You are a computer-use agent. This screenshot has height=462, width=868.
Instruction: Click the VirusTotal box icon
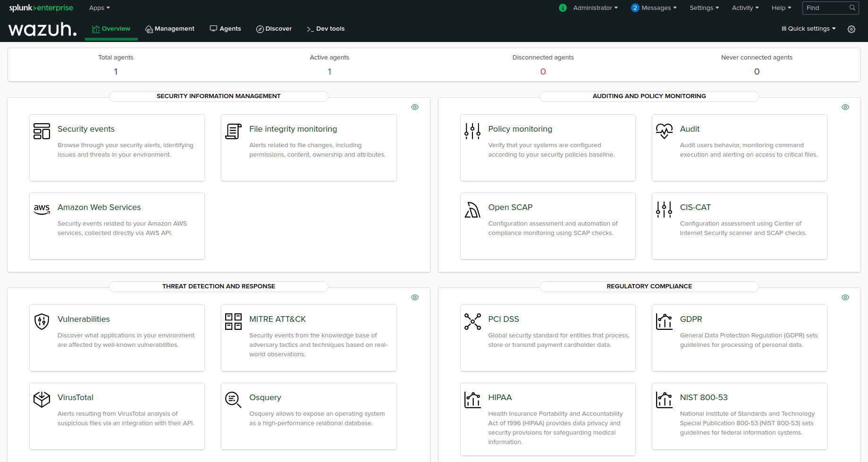(x=42, y=400)
